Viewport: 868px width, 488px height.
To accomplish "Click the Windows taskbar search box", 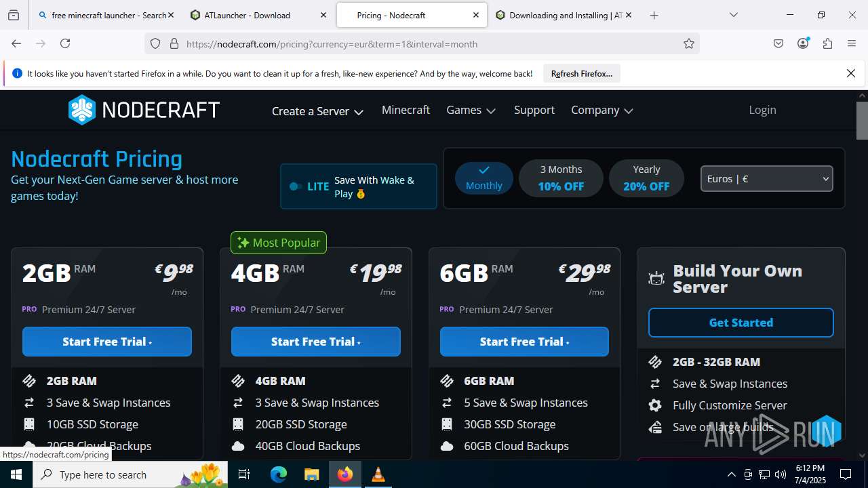I will coord(130,474).
